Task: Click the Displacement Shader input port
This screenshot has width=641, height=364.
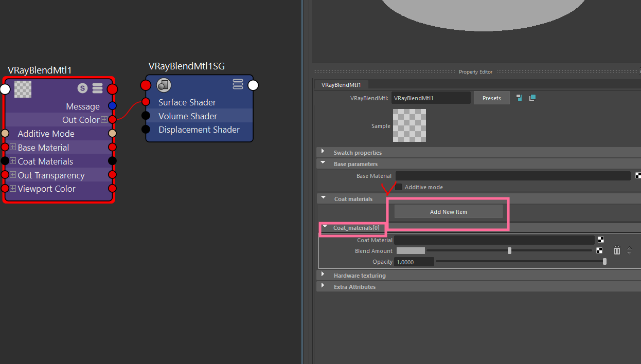Action: [146, 129]
